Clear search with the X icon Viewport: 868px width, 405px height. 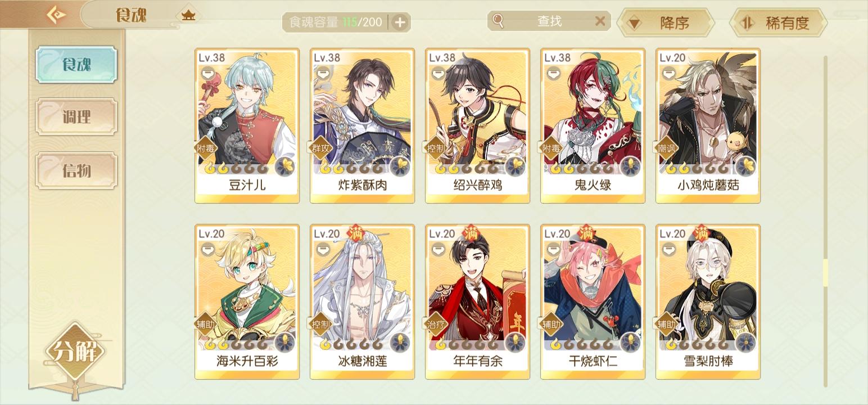coord(600,21)
